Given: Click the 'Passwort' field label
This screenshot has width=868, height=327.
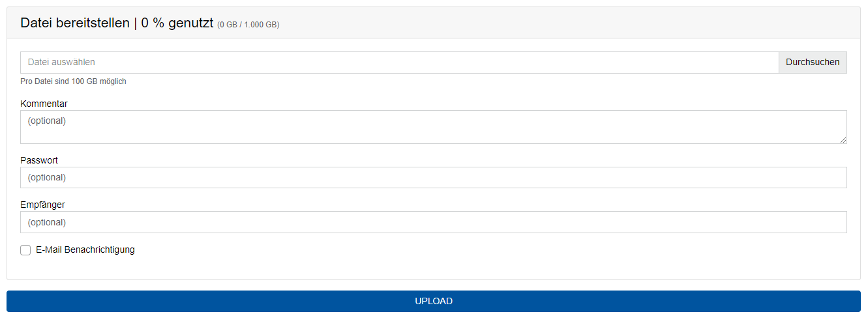Looking at the screenshot, I should (39, 160).
